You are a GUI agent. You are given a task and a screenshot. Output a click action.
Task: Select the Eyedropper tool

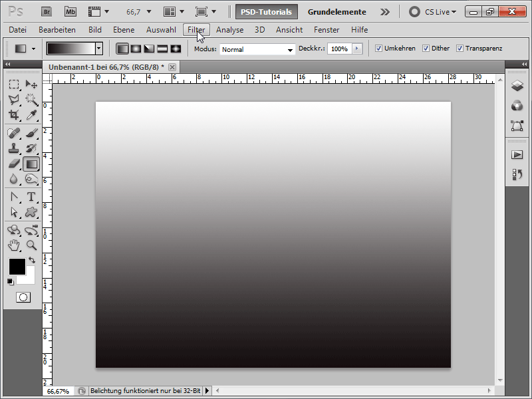tap(31, 115)
